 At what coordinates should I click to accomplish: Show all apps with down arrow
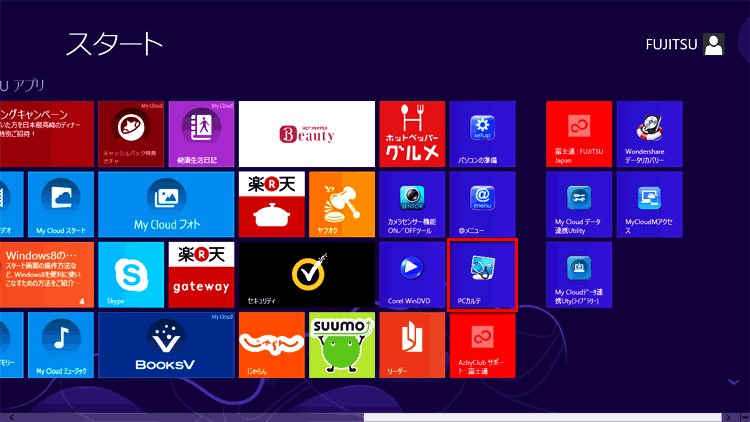pyautogui.click(x=733, y=382)
